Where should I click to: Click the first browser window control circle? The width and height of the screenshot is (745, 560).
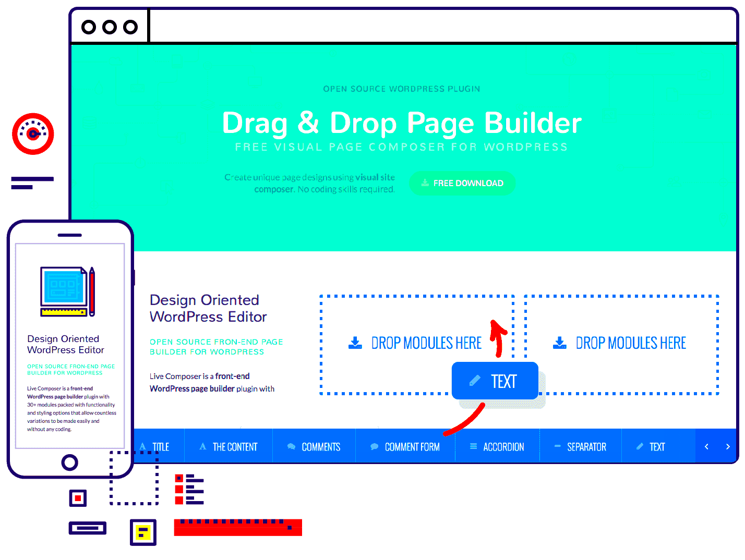89,27
